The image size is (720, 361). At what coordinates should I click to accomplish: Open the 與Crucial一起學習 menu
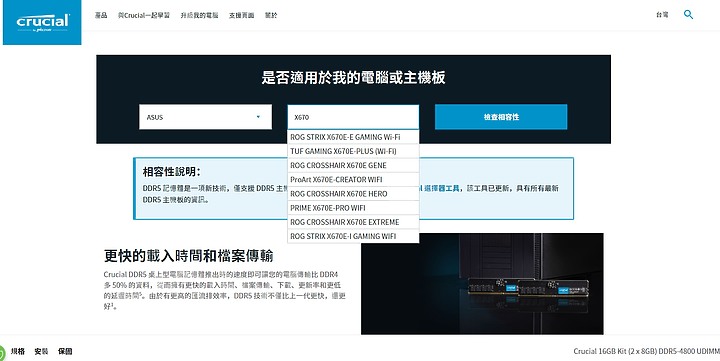tap(144, 15)
